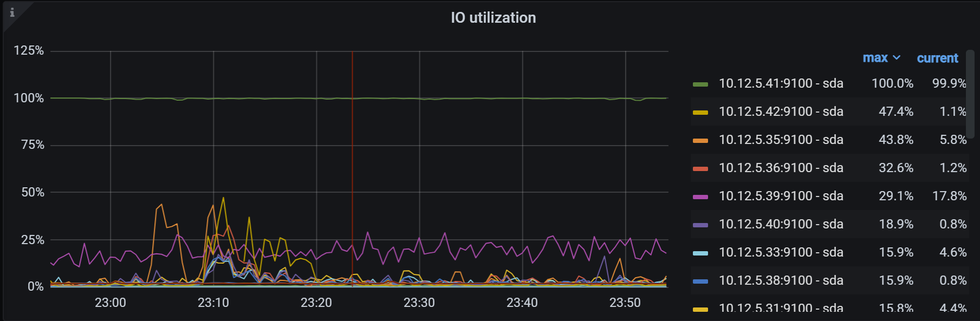Click the blue swatch for 10.12.5.38
Viewport: 980px width, 321px height.
point(700,281)
